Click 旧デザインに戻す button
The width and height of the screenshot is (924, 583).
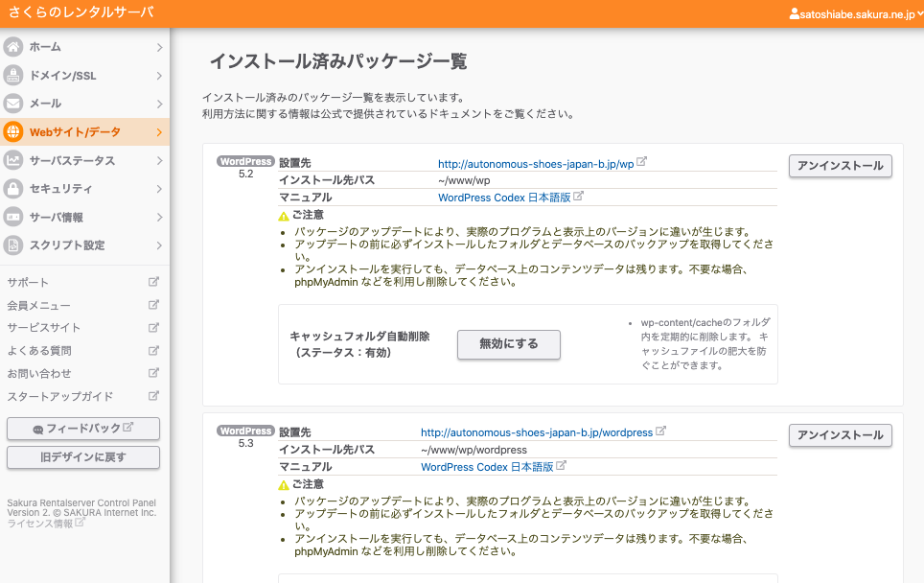83,457
